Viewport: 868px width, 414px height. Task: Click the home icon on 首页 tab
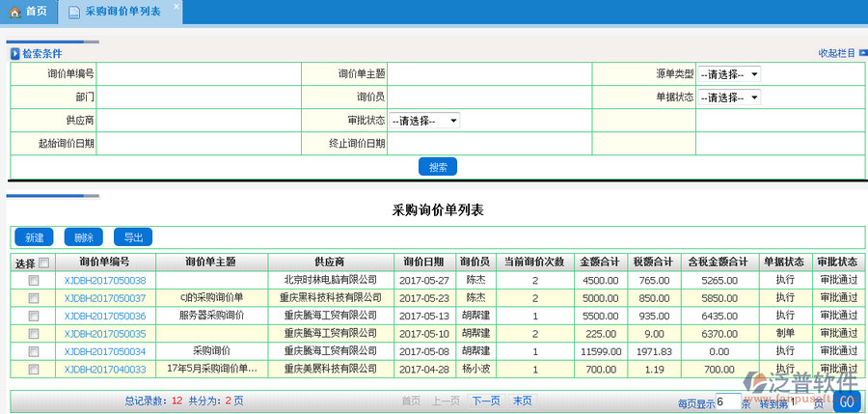click(x=14, y=12)
